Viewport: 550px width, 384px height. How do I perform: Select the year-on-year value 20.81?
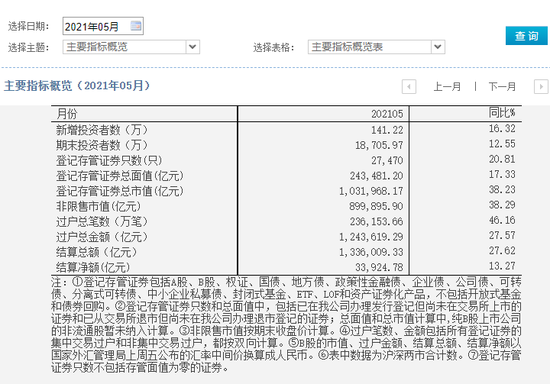pyautogui.click(x=502, y=159)
